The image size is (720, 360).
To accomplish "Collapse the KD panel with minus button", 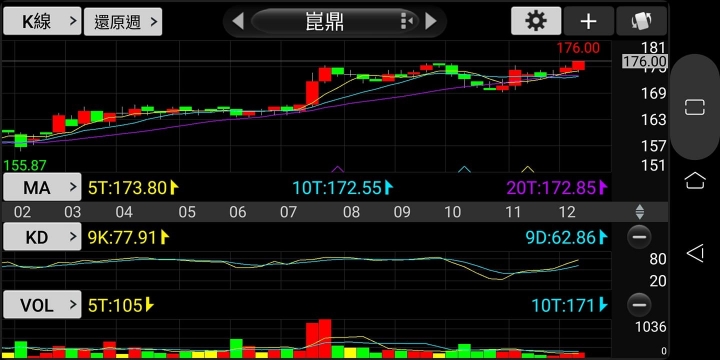I will [639, 237].
